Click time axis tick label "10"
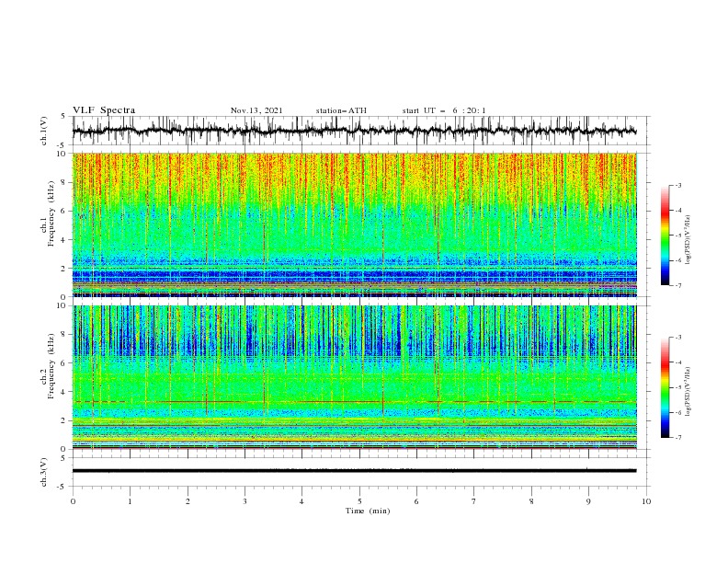 pyautogui.click(x=646, y=501)
